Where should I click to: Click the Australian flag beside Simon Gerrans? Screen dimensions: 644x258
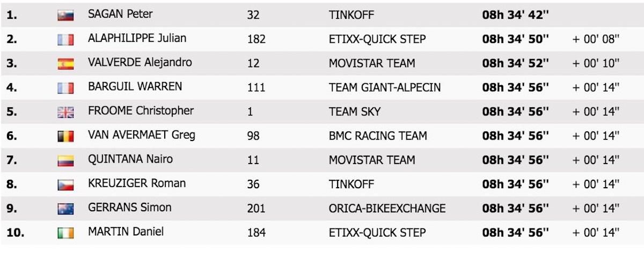point(65,209)
